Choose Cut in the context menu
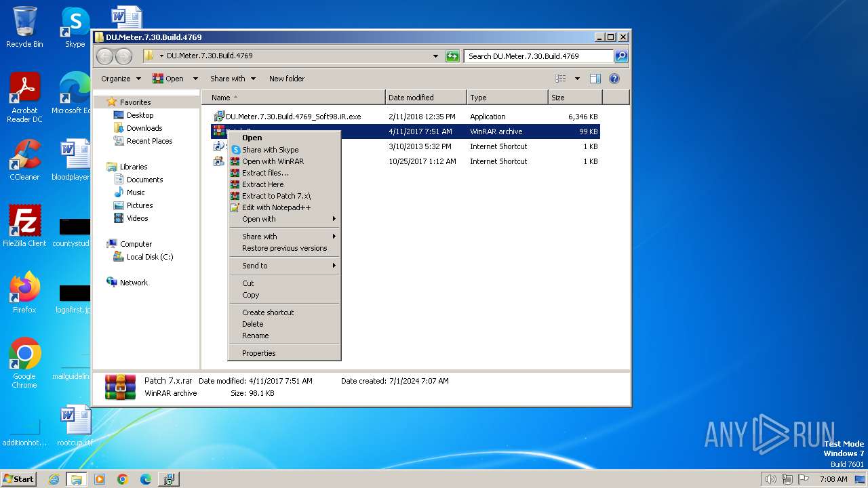868x488 pixels. [284, 283]
